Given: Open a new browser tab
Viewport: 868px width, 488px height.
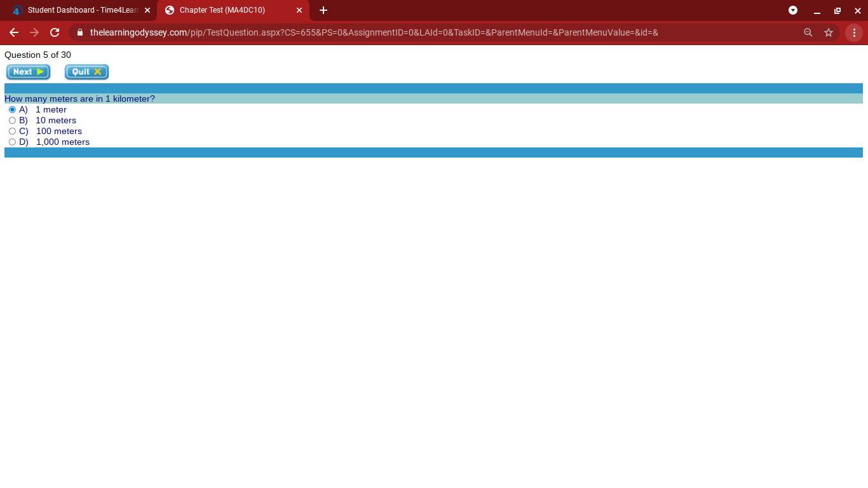Looking at the screenshot, I should tap(323, 10).
